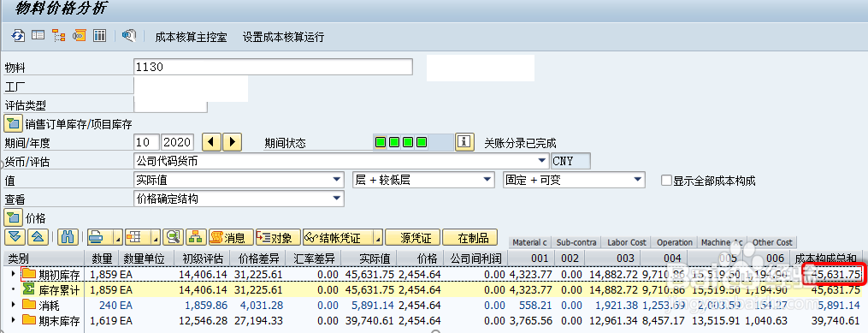
Task: Click the hand-holding-cube icon in toolbar
Action: coord(129,36)
